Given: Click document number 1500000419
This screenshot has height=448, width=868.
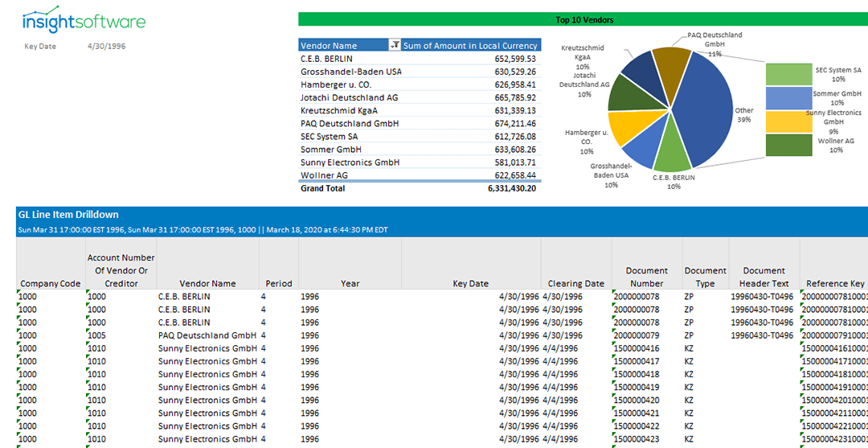Looking at the screenshot, I should (636, 387).
